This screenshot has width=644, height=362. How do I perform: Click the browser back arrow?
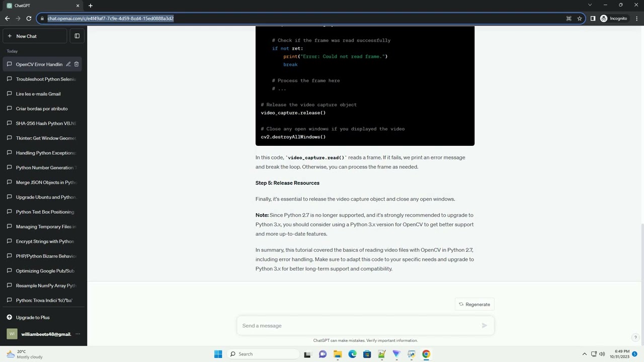7,19
